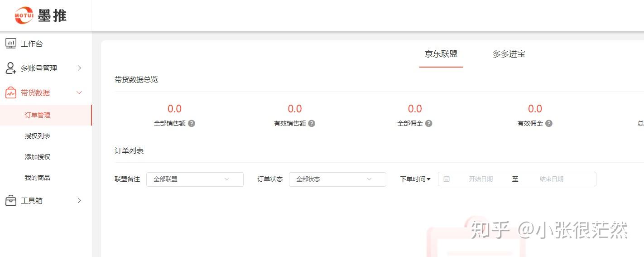Screen dimensions: 644x257
Task: Expand the 工具箱 chevron
Action: pyautogui.click(x=79, y=200)
